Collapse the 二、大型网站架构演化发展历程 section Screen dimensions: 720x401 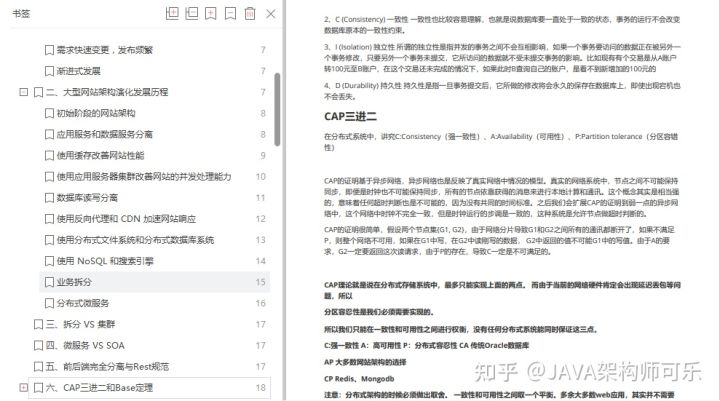23,92
